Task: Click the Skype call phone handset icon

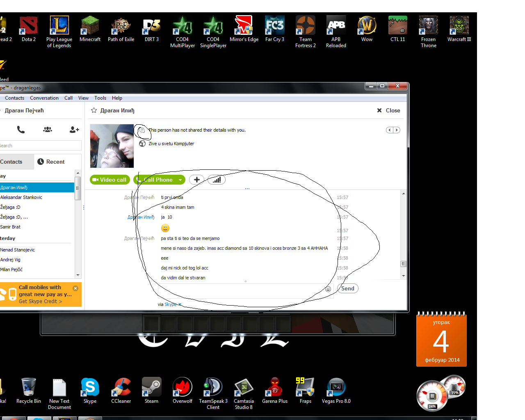Action: coord(21,130)
